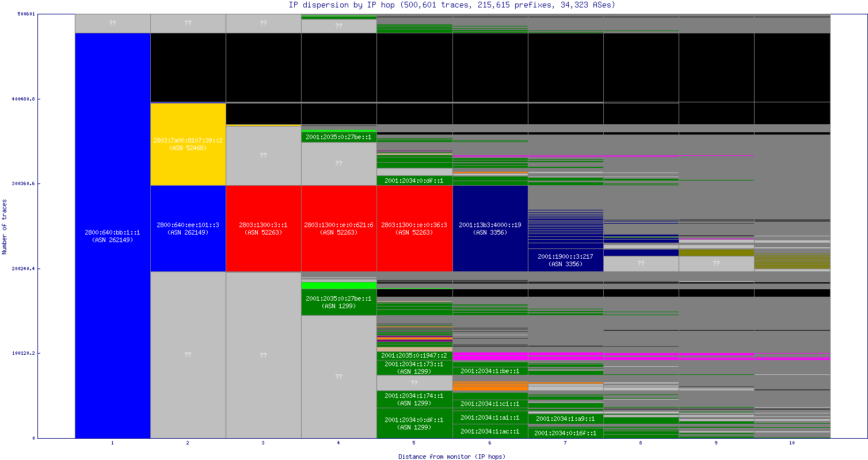Click x-axis tick label 8

click(641, 443)
